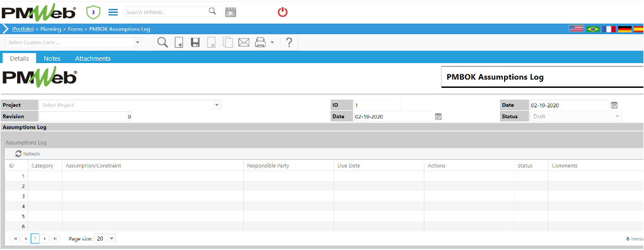Click the toolbar search magnifier icon
644x250 pixels.
point(163,42)
